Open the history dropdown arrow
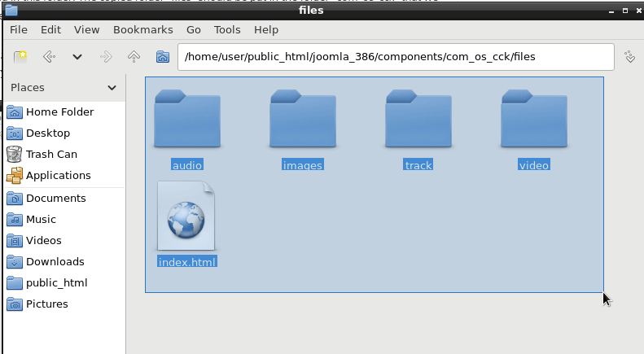The height and width of the screenshot is (354, 644). pyautogui.click(x=77, y=57)
